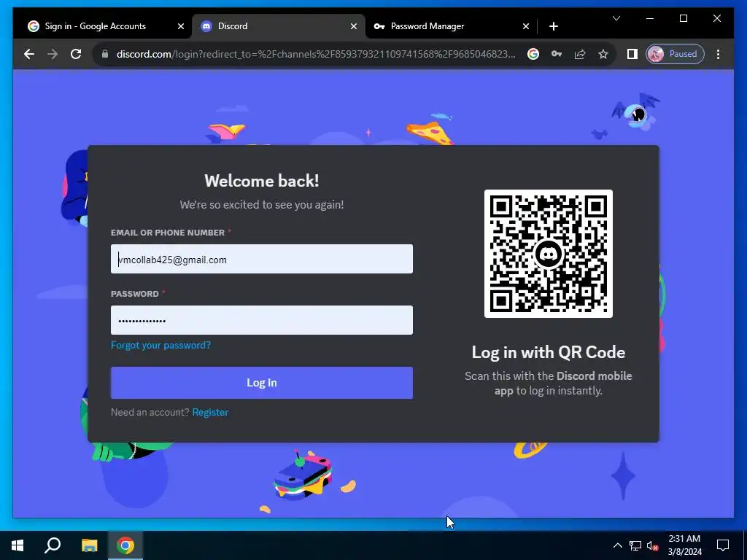Screen dimensions: 747x560
Task: Bookmark this page with star icon
Action: (x=603, y=54)
